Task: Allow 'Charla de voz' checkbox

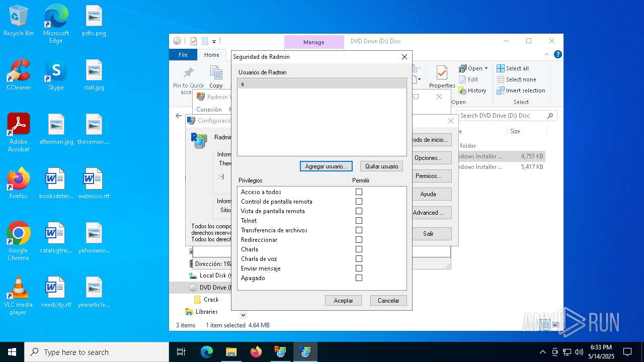Action: pos(359,259)
